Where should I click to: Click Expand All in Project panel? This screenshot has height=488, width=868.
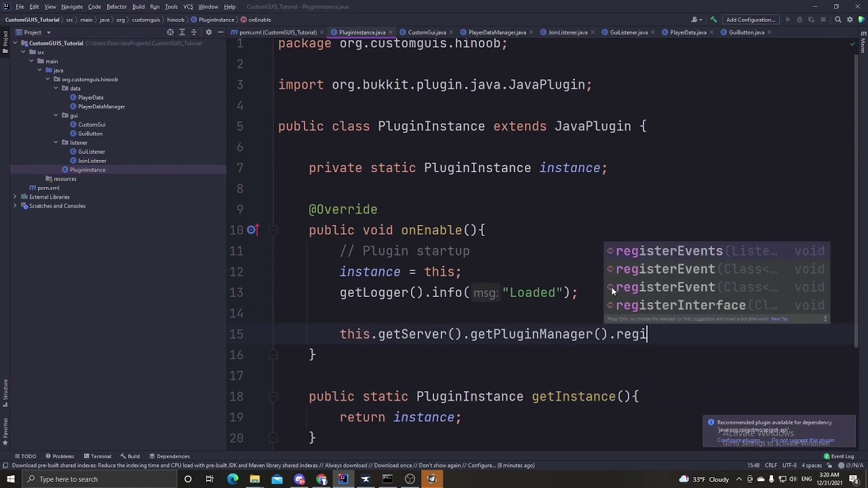tap(182, 32)
